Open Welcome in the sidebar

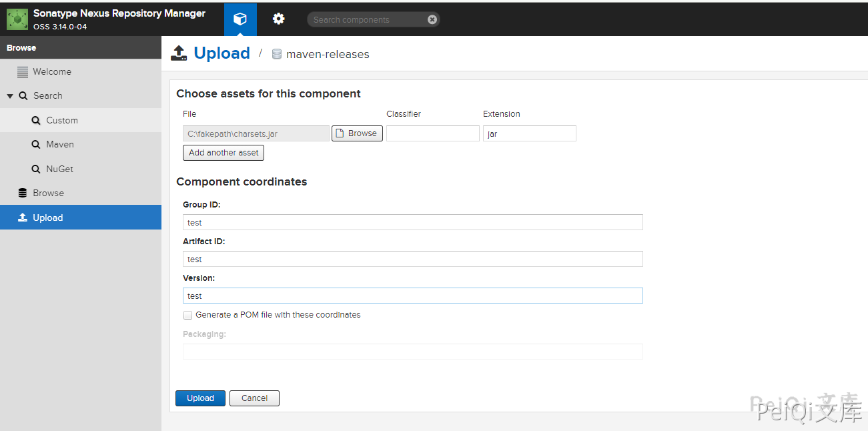[51, 72]
